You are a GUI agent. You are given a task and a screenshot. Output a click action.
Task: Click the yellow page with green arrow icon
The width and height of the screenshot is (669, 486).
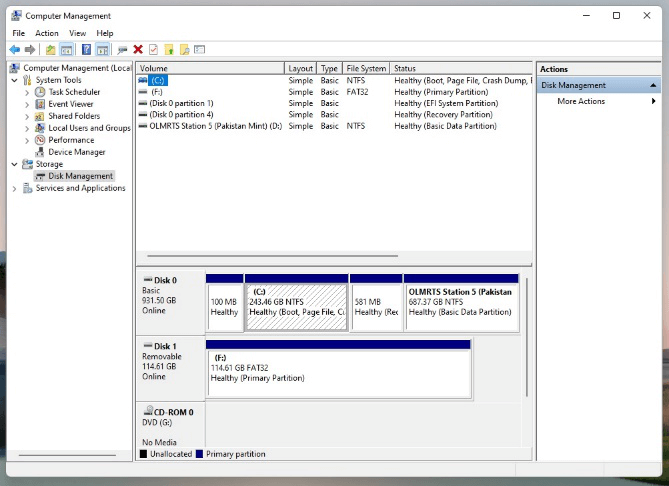[169, 50]
